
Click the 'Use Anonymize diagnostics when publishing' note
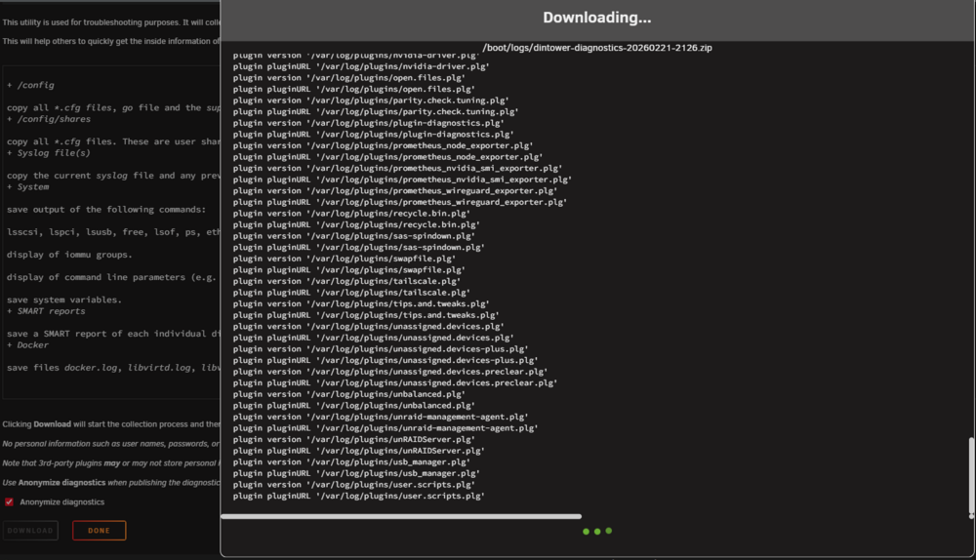(111, 483)
